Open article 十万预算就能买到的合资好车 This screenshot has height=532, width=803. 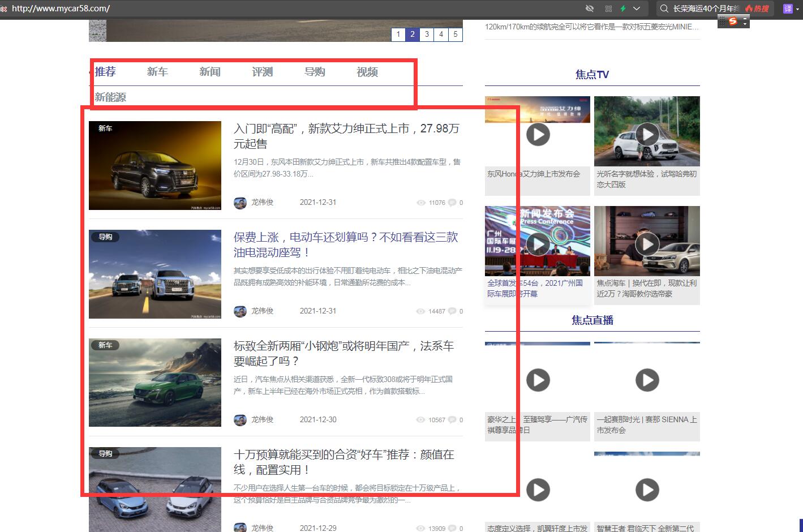coord(344,462)
